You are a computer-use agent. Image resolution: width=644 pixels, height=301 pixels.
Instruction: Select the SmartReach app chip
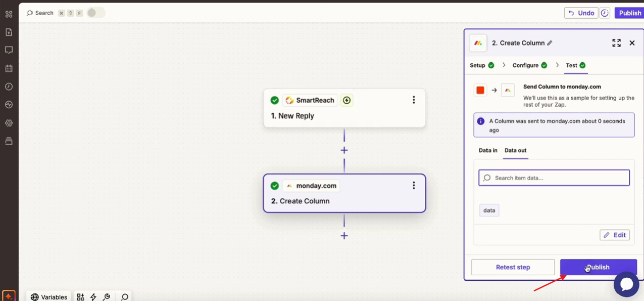(x=310, y=100)
